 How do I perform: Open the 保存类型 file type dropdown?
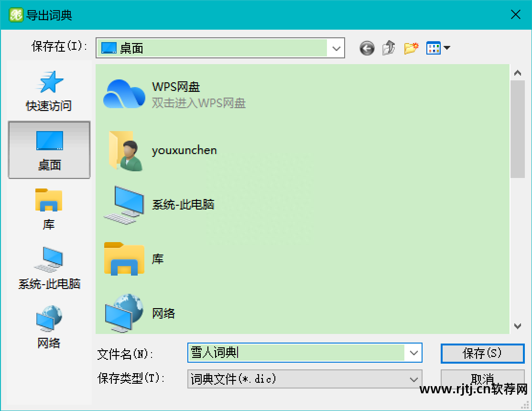(413, 379)
